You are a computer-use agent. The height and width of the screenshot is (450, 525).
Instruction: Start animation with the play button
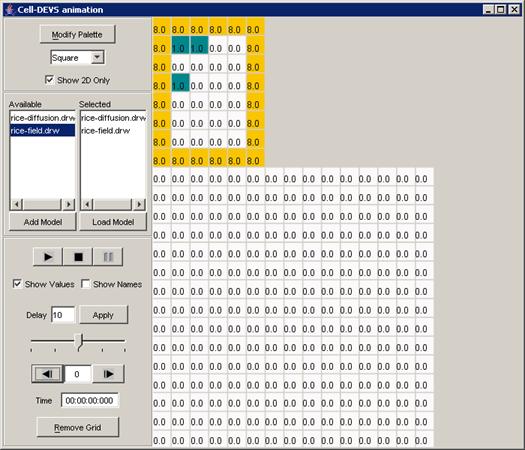(48, 257)
